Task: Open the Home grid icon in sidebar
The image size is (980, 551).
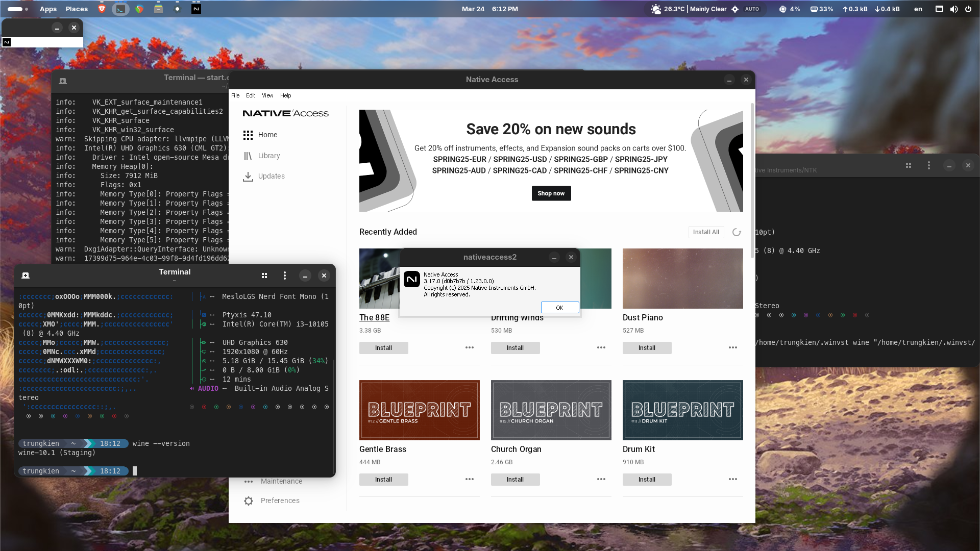Action: (248, 135)
